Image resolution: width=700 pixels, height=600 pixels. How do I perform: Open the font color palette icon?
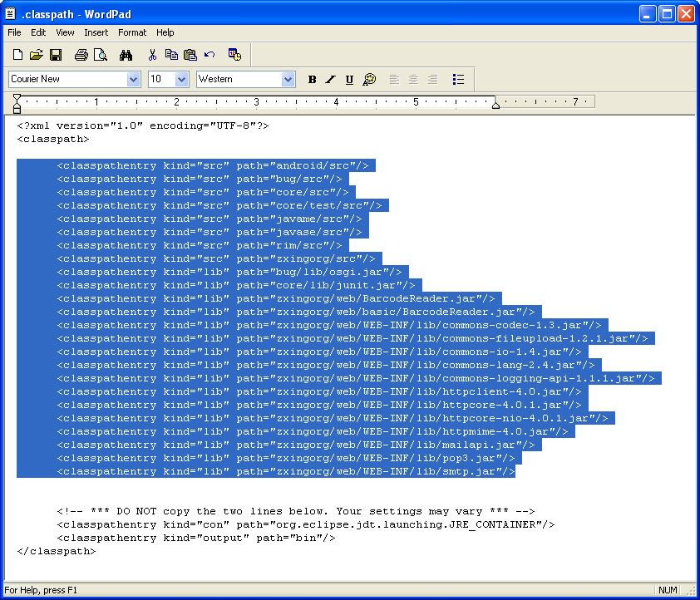pyautogui.click(x=369, y=80)
